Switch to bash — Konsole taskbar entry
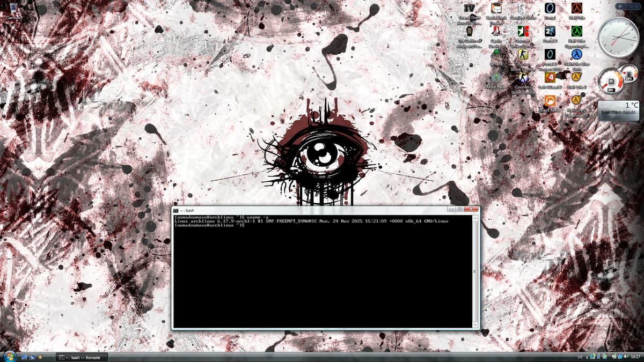Screen dimensions: 644x362 tap(82, 357)
